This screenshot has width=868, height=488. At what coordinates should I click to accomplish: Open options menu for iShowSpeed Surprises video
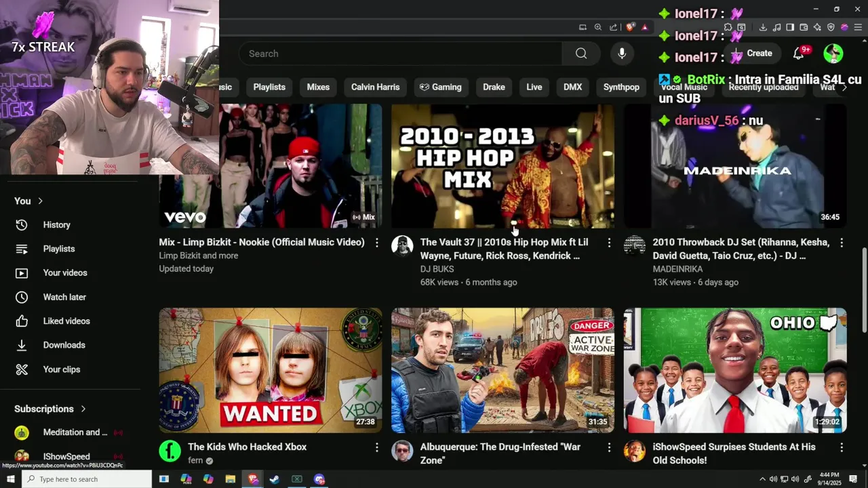[842, 447]
